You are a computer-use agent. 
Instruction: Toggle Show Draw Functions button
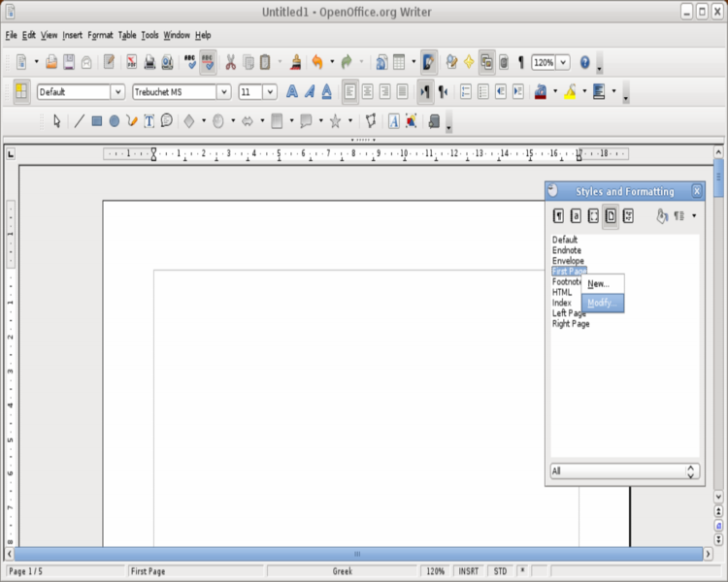pyautogui.click(x=428, y=62)
